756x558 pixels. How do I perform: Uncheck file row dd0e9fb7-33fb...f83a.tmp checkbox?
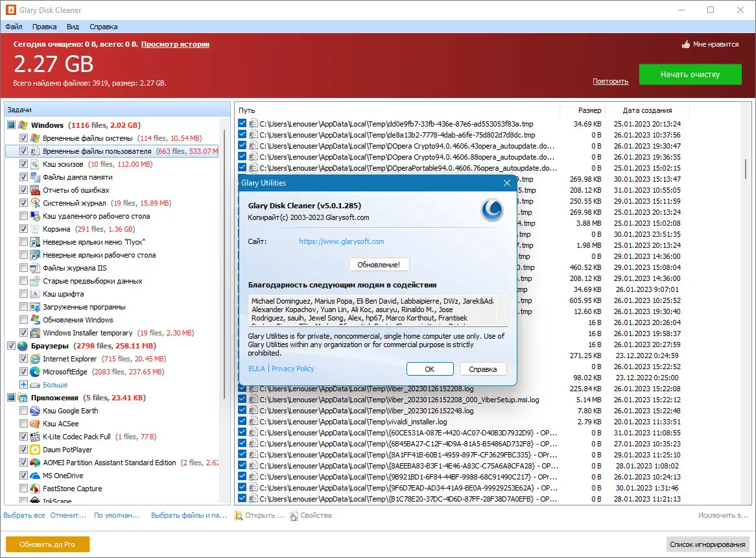point(242,124)
